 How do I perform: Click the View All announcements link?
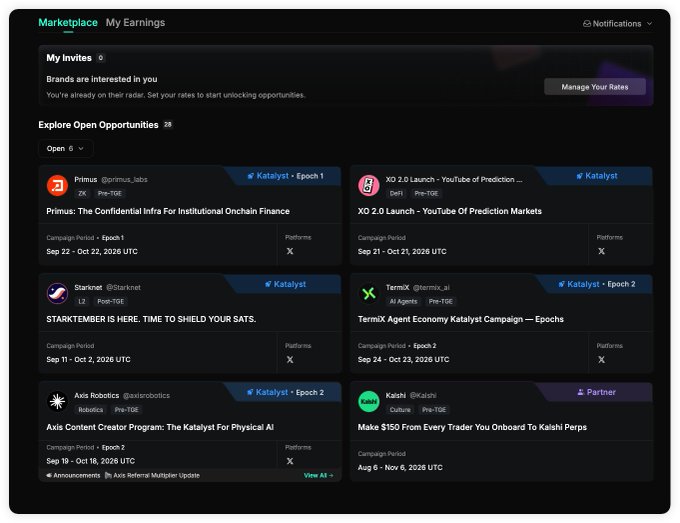[x=318, y=475]
